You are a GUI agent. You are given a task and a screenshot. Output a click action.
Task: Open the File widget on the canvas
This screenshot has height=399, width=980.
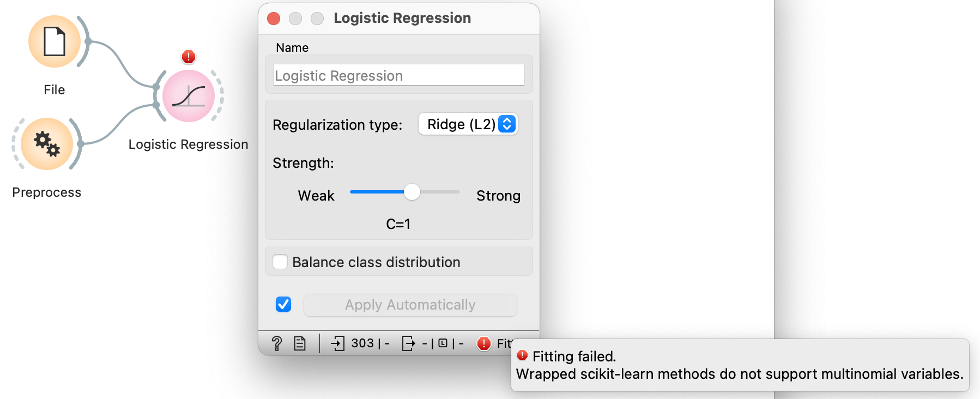click(x=55, y=41)
